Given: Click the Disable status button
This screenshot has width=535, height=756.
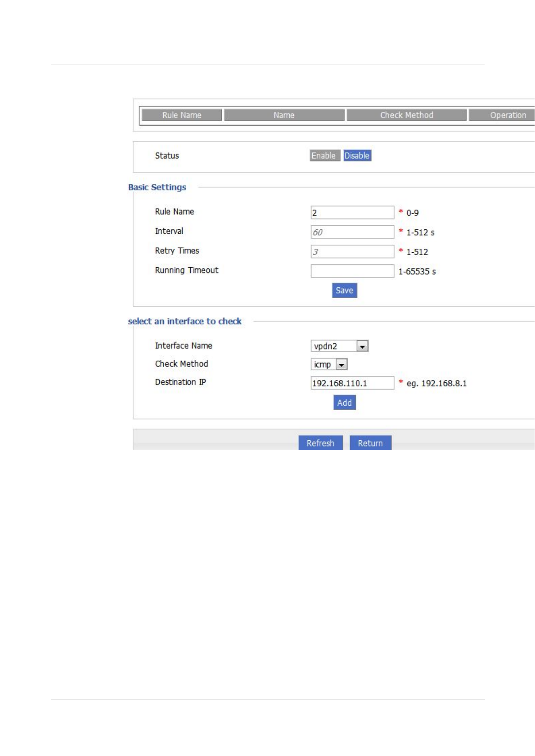Looking at the screenshot, I should (x=357, y=156).
